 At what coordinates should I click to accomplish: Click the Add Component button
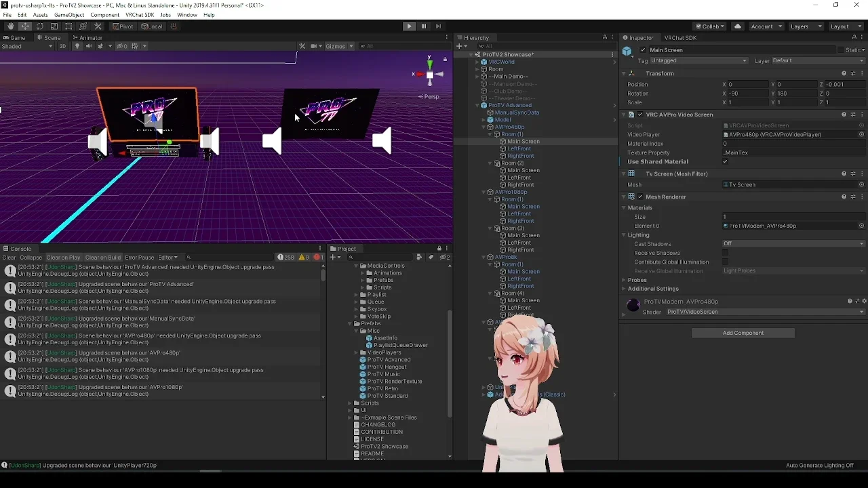[x=743, y=333]
